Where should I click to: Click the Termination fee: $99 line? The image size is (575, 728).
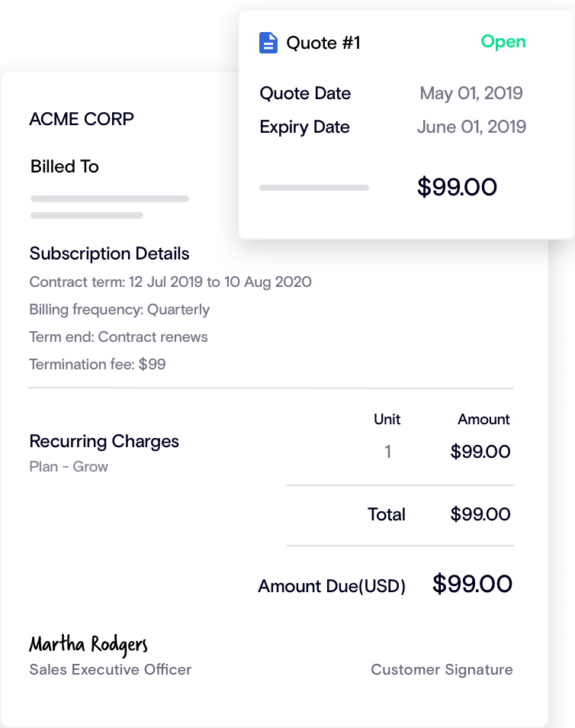(x=97, y=365)
